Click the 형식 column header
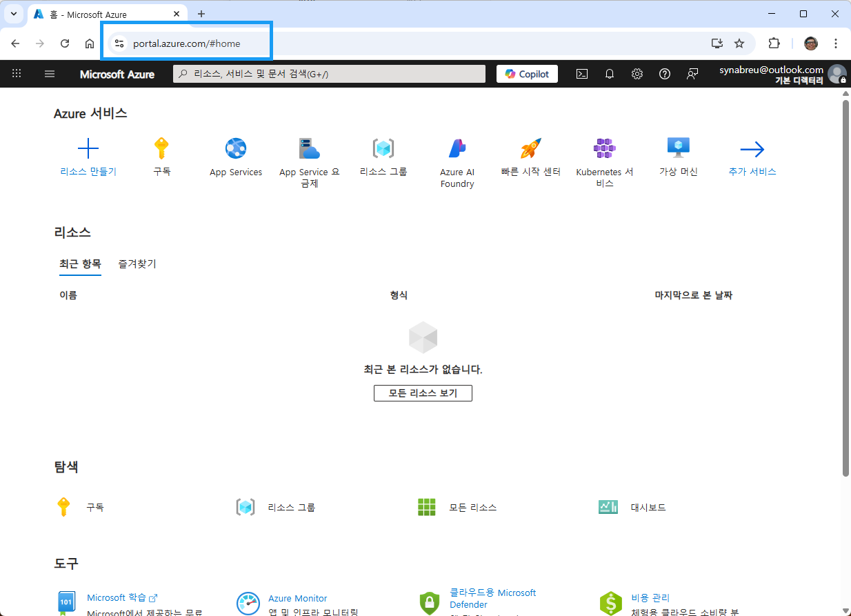The height and width of the screenshot is (616, 851). [399, 295]
